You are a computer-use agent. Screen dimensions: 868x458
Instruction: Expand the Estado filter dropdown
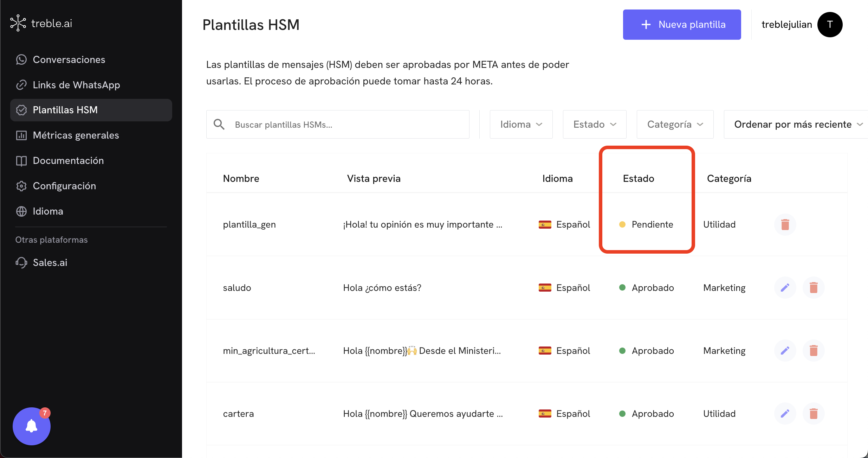coord(595,124)
